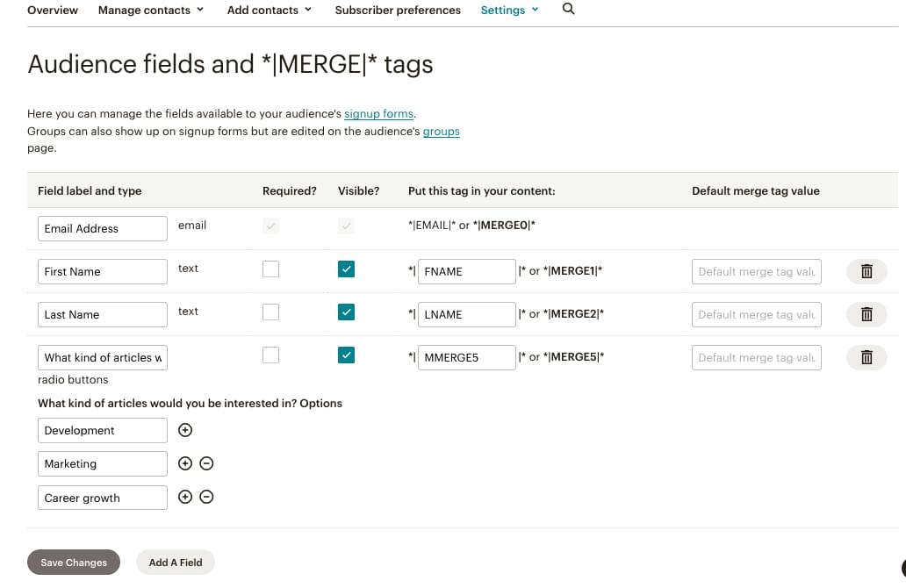Delete the First Name field
This screenshot has width=906, height=588.
pyautogui.click(x=866, y=271)
